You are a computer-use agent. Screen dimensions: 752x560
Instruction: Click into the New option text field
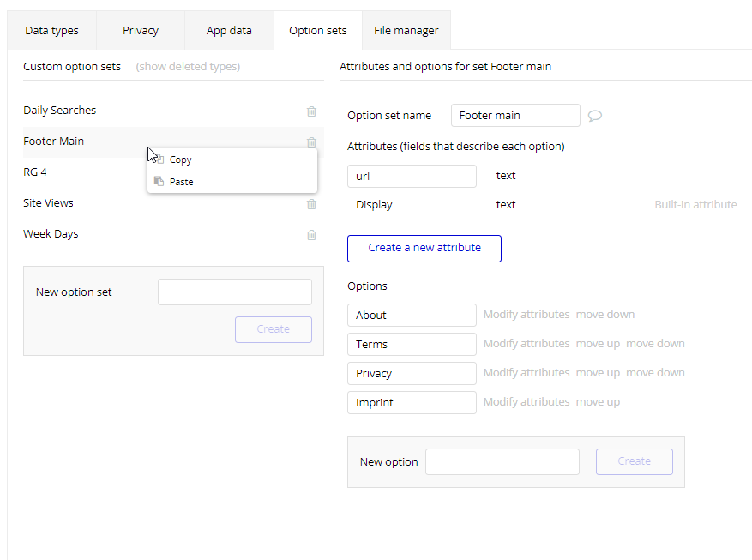tap(502, 461)
